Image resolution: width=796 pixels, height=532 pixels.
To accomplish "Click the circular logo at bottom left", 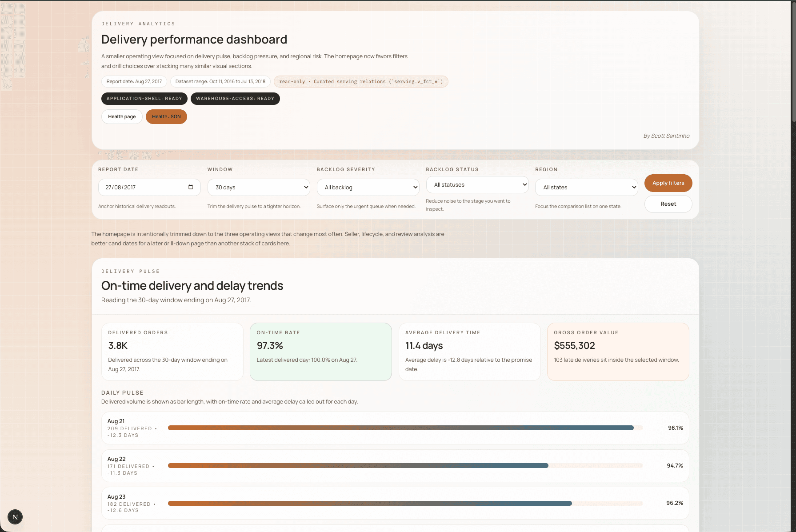I will 15,517.
